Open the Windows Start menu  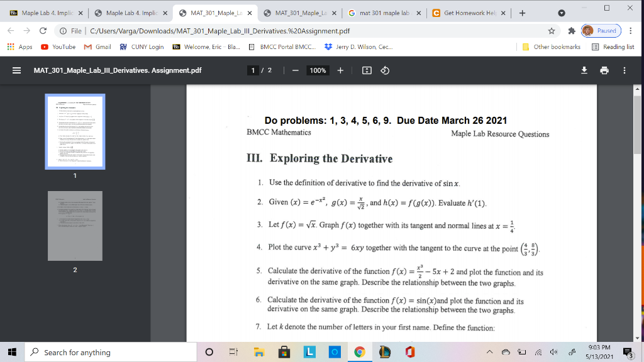13,352
